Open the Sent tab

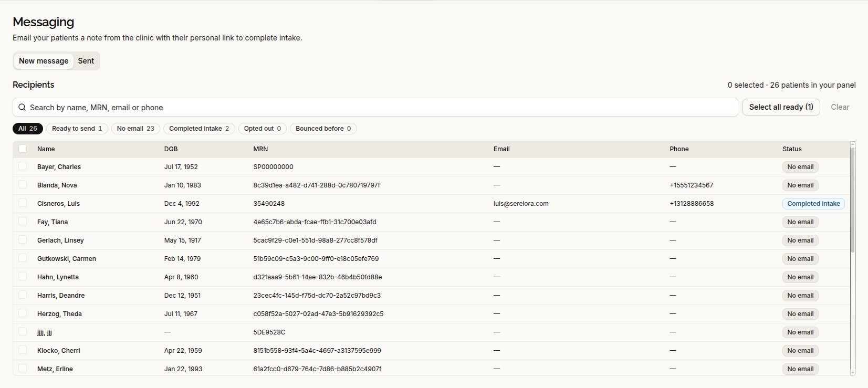click(x=86, y=61)
